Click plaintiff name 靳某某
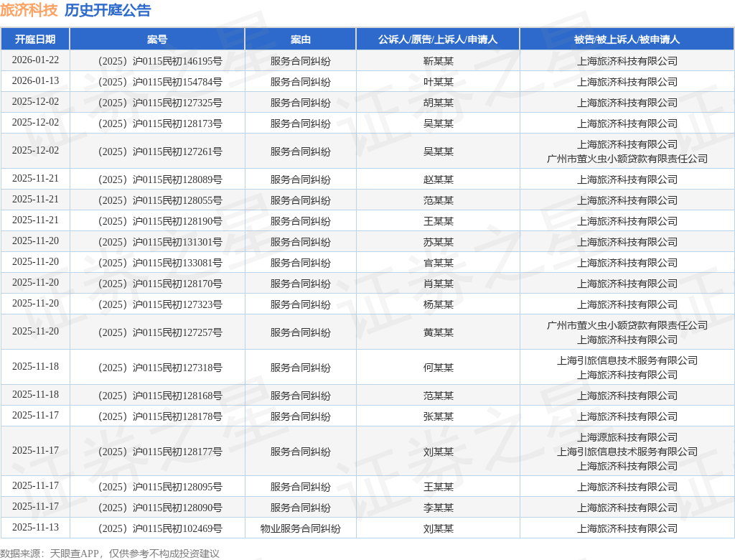This screenshot has height=560, width=735. pos(439,61)
